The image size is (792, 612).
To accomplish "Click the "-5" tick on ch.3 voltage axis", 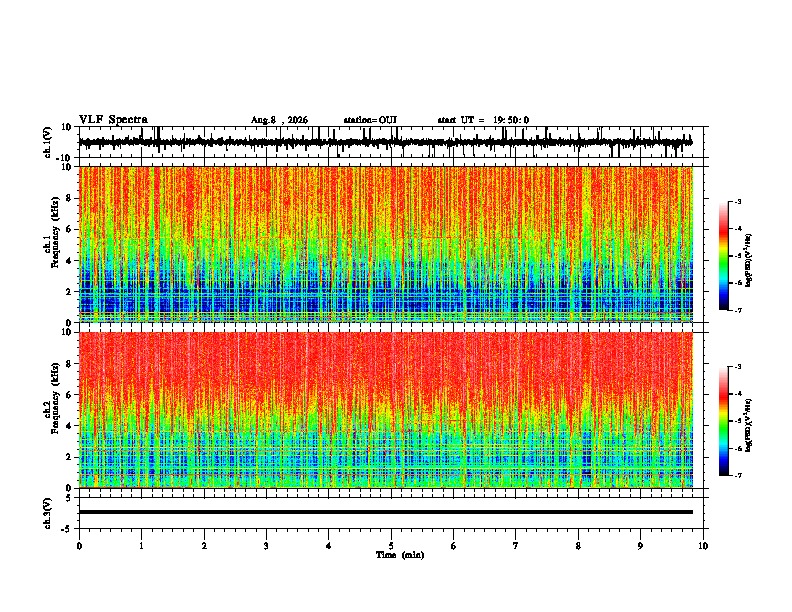I will point(67,529).
